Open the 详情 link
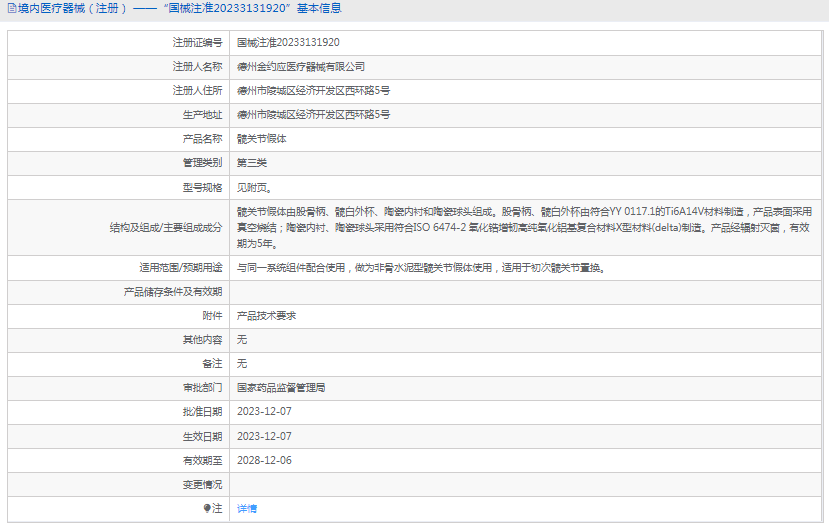The width and height of the screenshot is (829, 527). (x=247, y=508)
